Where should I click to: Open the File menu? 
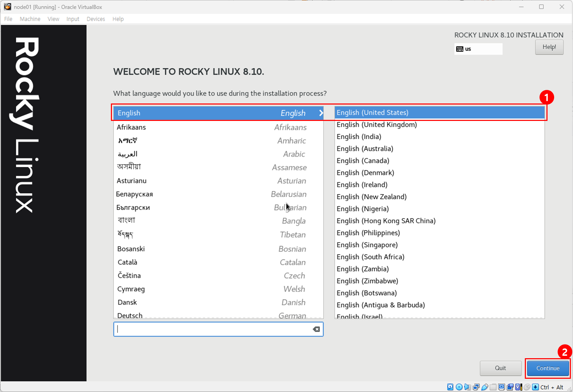[x=8, y=19]
